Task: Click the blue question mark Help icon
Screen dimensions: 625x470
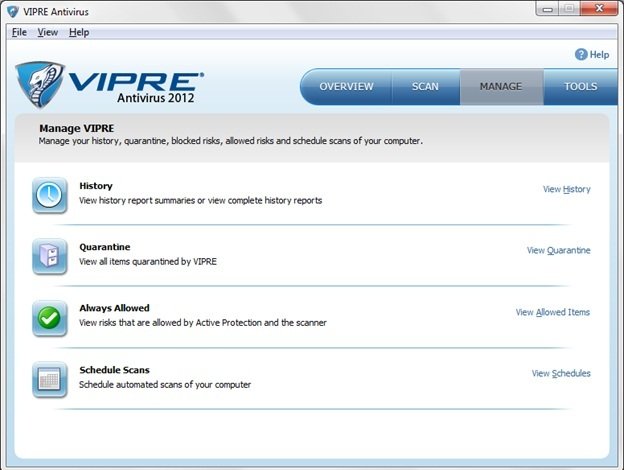Action: (x=581, y=55)
